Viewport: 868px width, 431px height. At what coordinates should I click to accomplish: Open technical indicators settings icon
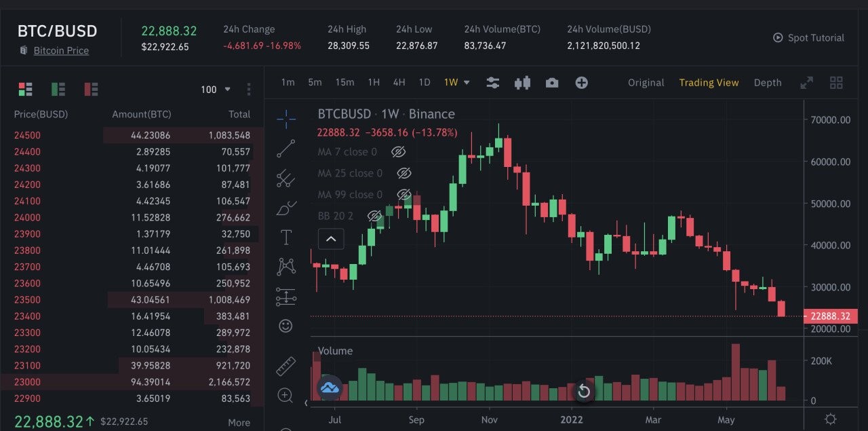click(x=493, y=83)
